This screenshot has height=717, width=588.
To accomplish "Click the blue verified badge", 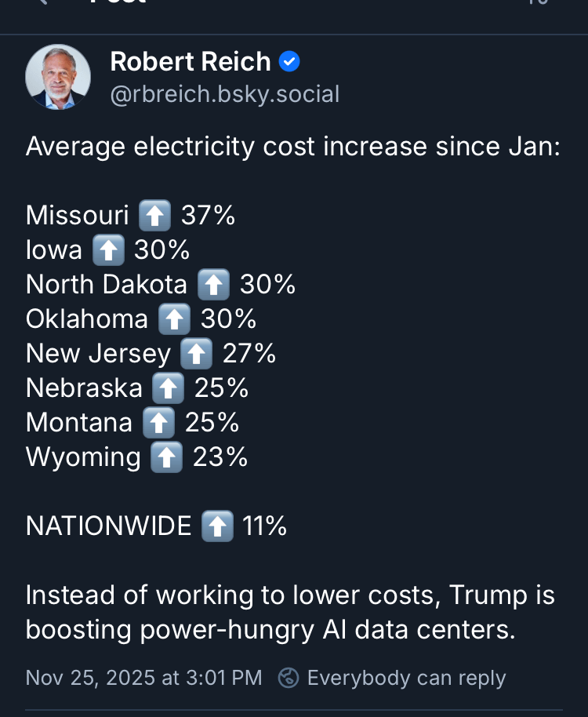I will 290,61.
